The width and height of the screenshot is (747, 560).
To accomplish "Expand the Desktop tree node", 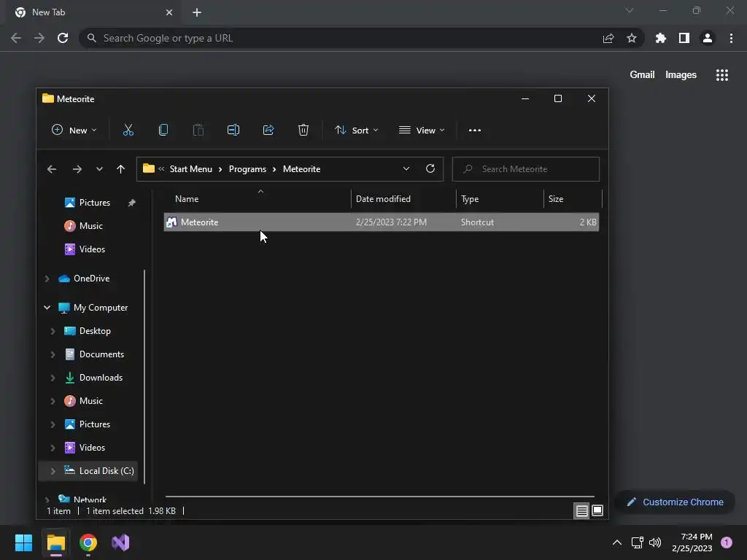I will click(x=53, y=331).
